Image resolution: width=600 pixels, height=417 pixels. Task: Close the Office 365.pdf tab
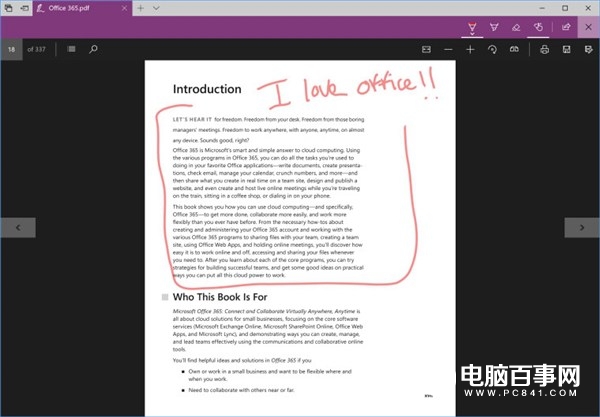click(x=124, y=8)
